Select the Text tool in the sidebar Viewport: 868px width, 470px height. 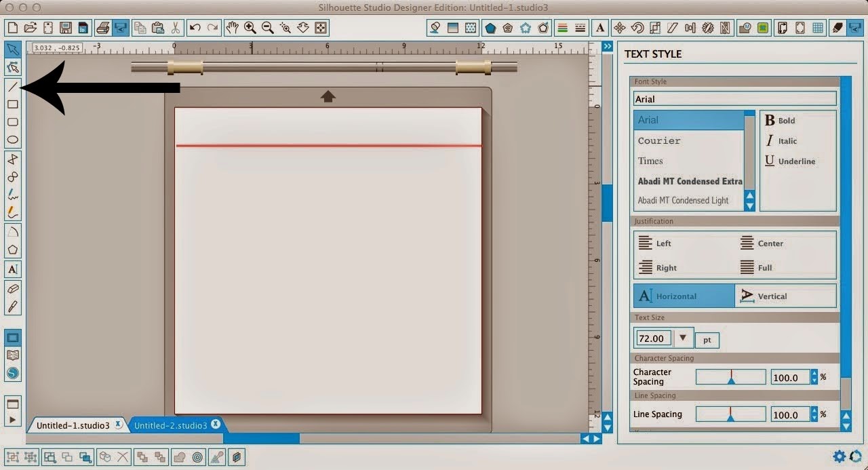tap(12, 269)
